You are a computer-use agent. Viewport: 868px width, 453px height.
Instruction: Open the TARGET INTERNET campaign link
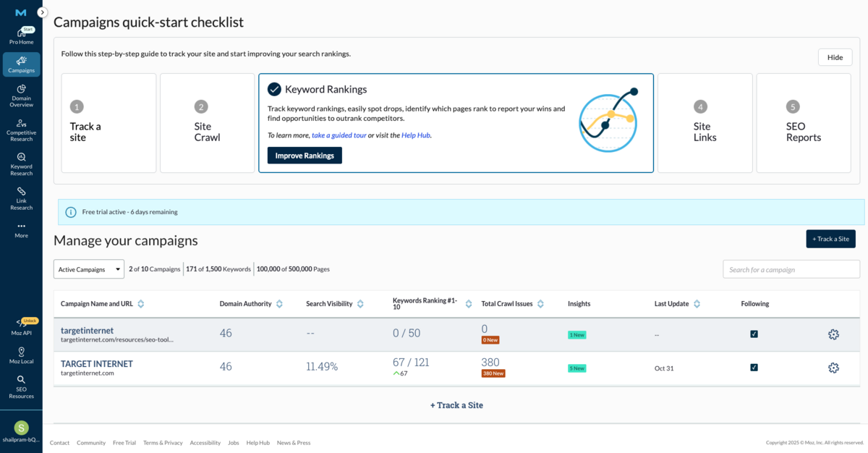(x=97, y=364)
